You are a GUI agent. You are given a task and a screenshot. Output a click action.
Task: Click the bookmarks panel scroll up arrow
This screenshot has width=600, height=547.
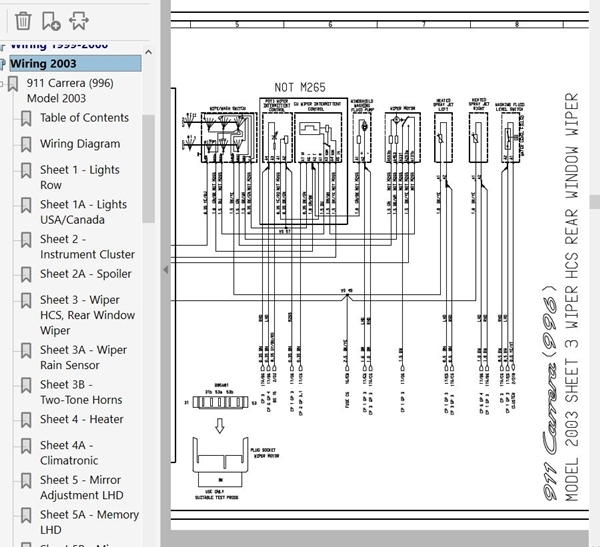tap(148, 52)
